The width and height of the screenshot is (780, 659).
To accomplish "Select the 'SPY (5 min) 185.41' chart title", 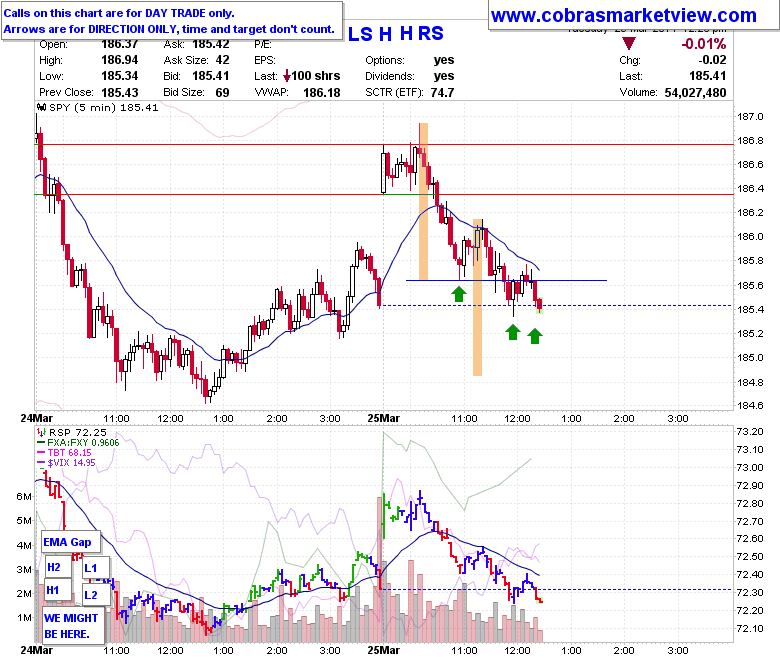I will click(103, 107).
